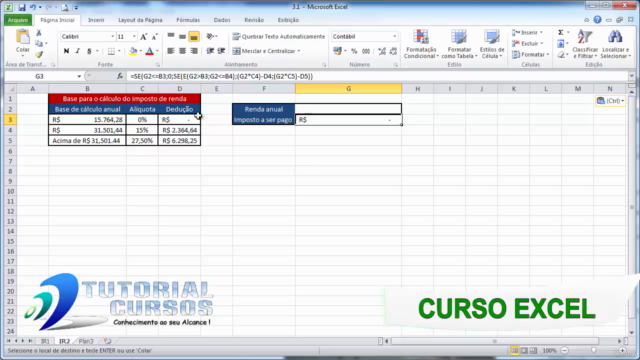Click the Clear eraser icon
This screenshot has width=640, height=360.
click(561, 54)
